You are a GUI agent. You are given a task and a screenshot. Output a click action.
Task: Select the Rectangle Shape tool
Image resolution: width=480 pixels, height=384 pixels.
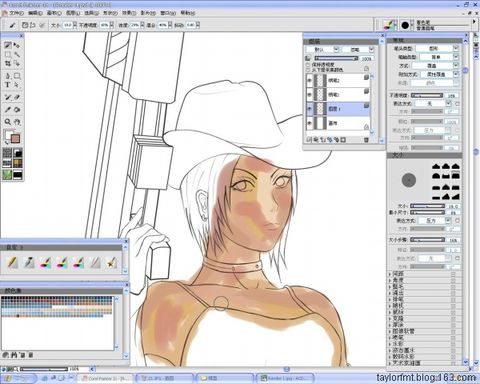[x=17, y=76]
